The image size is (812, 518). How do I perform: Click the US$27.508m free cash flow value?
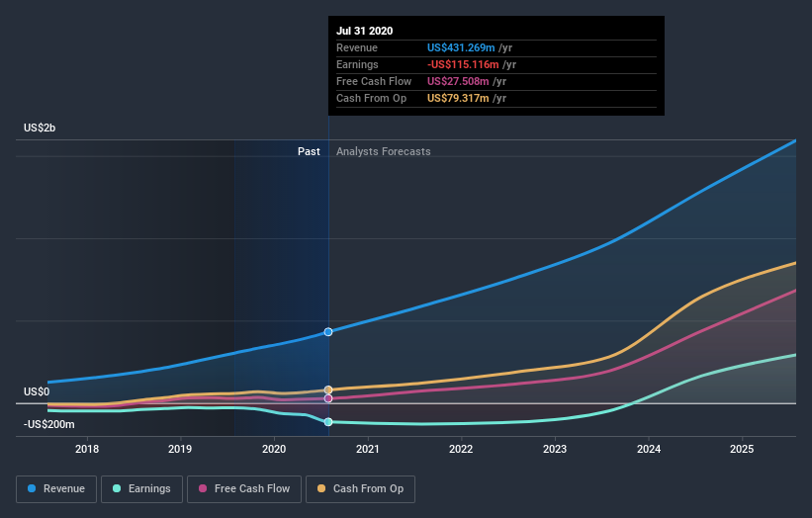coord(458,81)
